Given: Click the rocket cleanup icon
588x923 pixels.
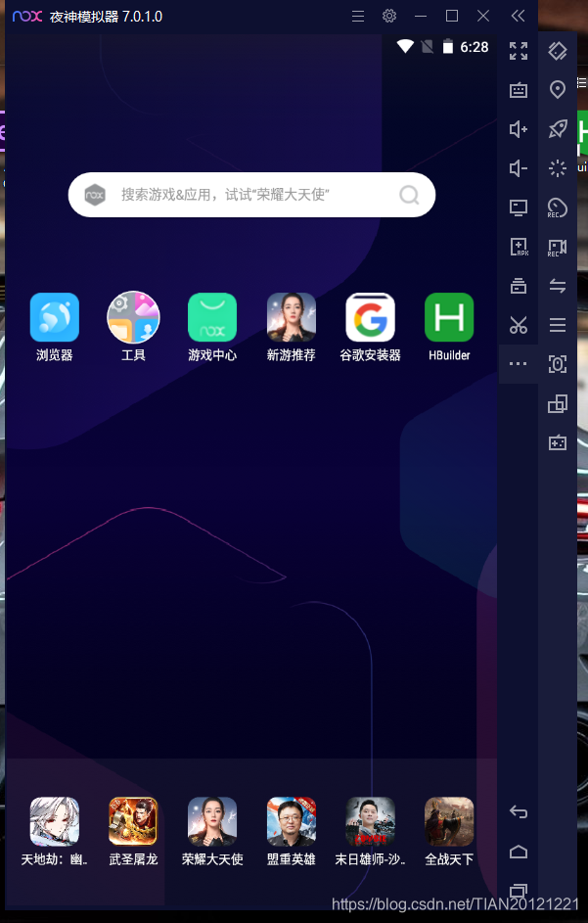Looking at the screenshot, I should pyautogui.click(x=558, y=129).
